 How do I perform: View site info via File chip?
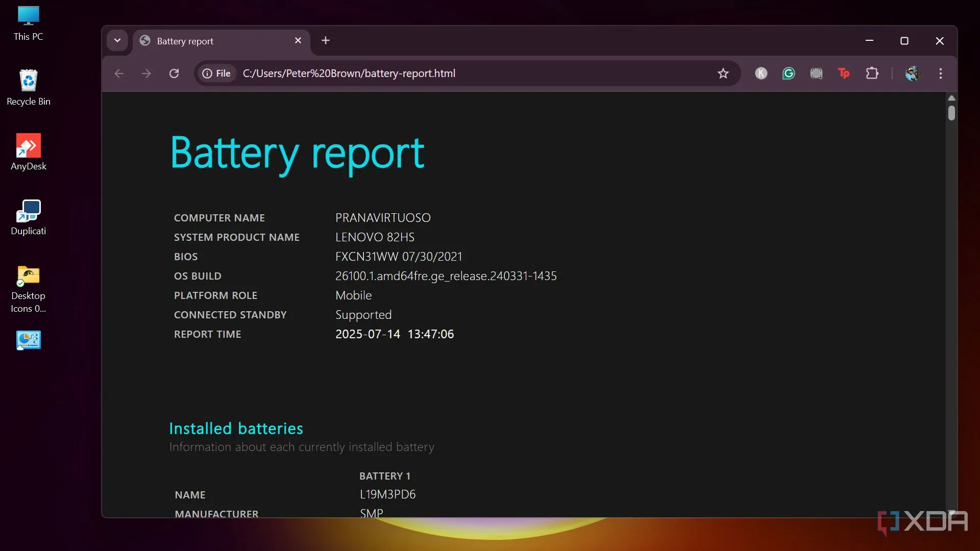click(x=217, y=73)
